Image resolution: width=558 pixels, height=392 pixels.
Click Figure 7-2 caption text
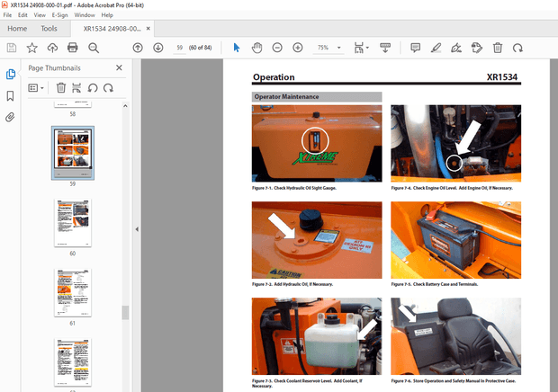point(292,284)
